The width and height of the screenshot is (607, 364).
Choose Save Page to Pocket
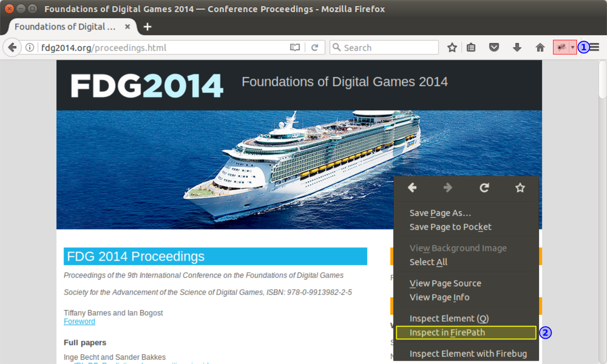click(466, 227)
